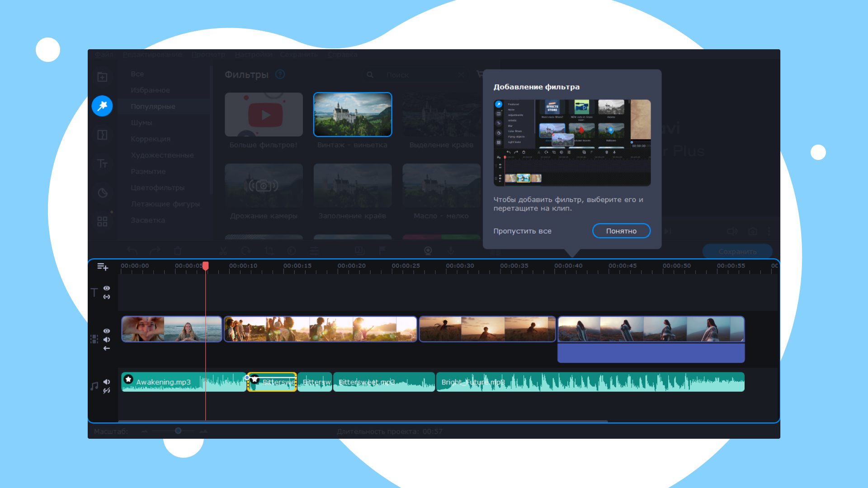Toggle video track visibility eye
This screenshot has width=868, height=488.
tap(107, 331)
